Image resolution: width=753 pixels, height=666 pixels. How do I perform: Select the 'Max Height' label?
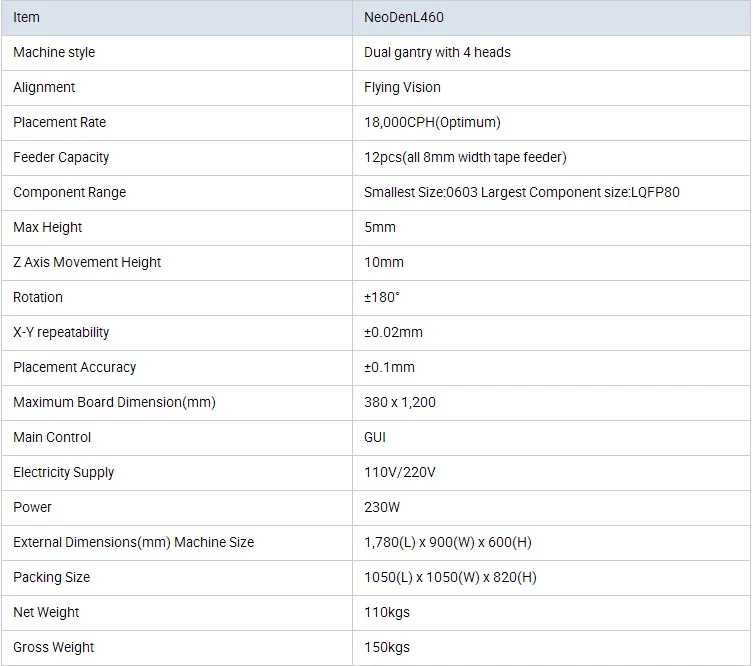[x=47, y=228]
